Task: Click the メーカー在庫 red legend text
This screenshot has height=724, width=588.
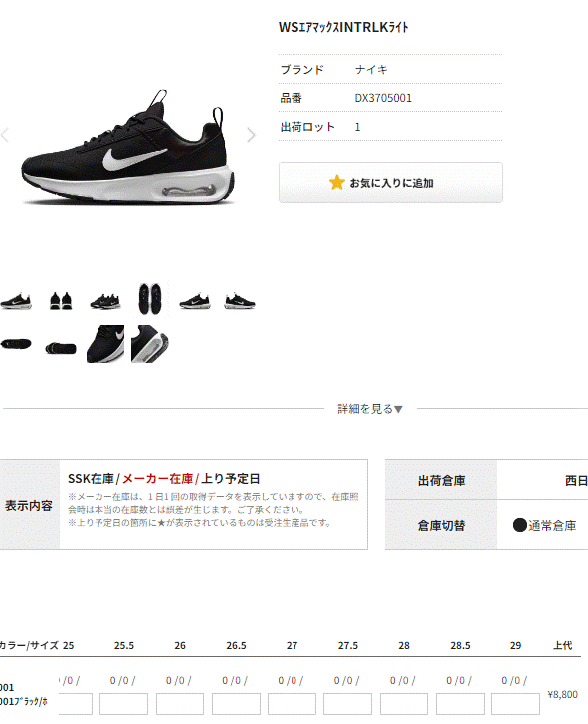Action: [x=157, y=478]
